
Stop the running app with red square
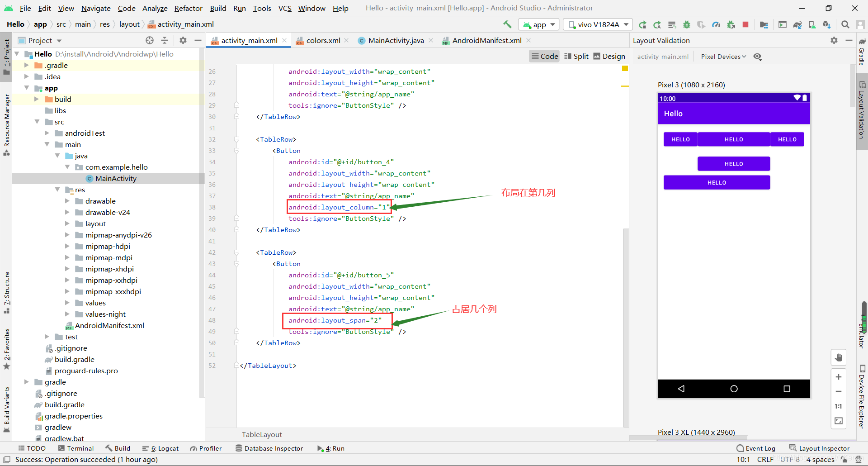point(745,24)
